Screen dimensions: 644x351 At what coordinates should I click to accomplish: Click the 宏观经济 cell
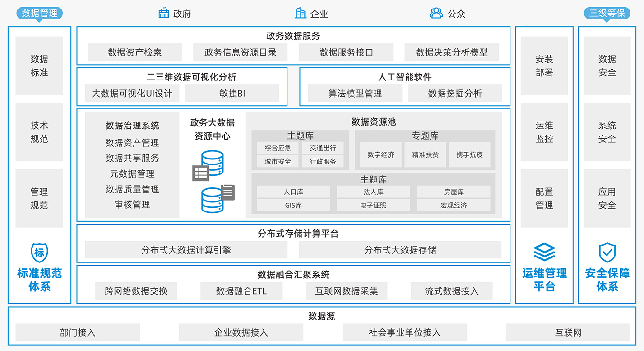[x=454, y=205]
